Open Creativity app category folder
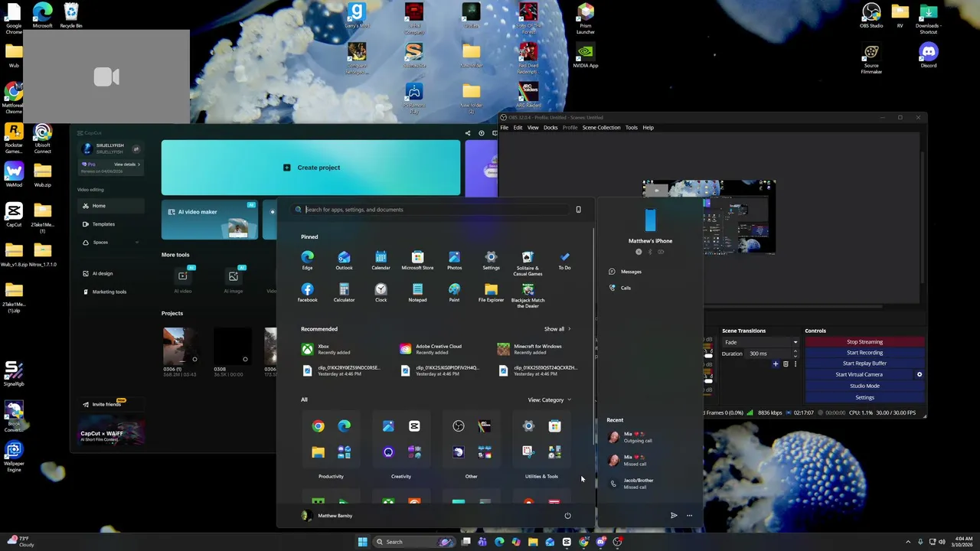980x551 pixels. point(401,439)
